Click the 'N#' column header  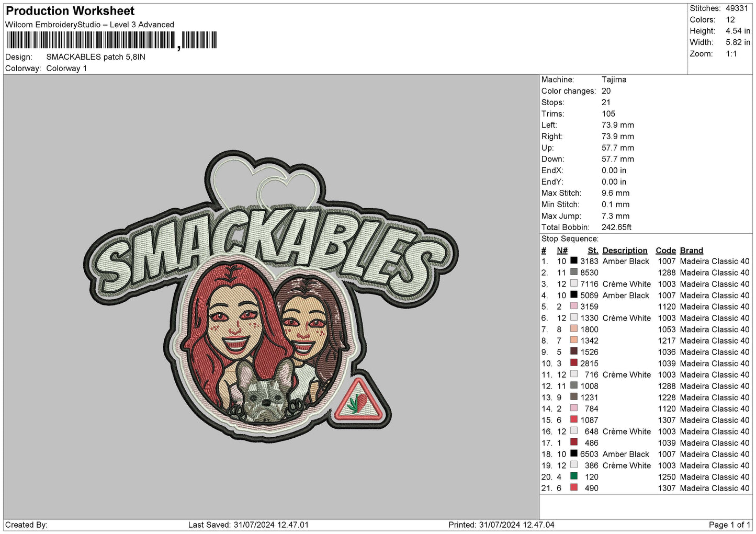[562, 251]
